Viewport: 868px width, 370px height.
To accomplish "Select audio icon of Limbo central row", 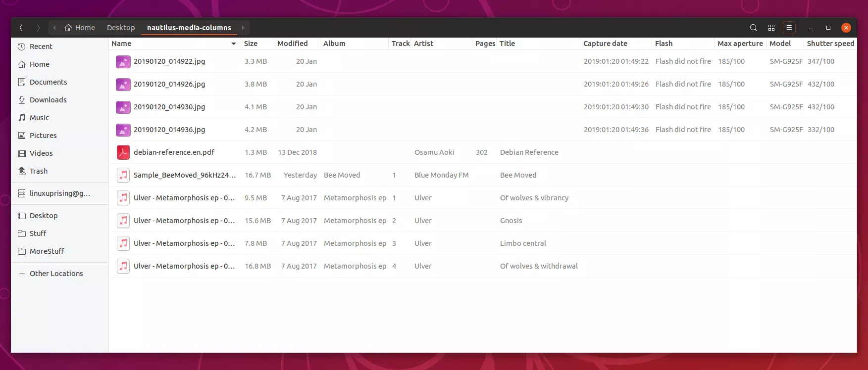I will click(123, 243).
